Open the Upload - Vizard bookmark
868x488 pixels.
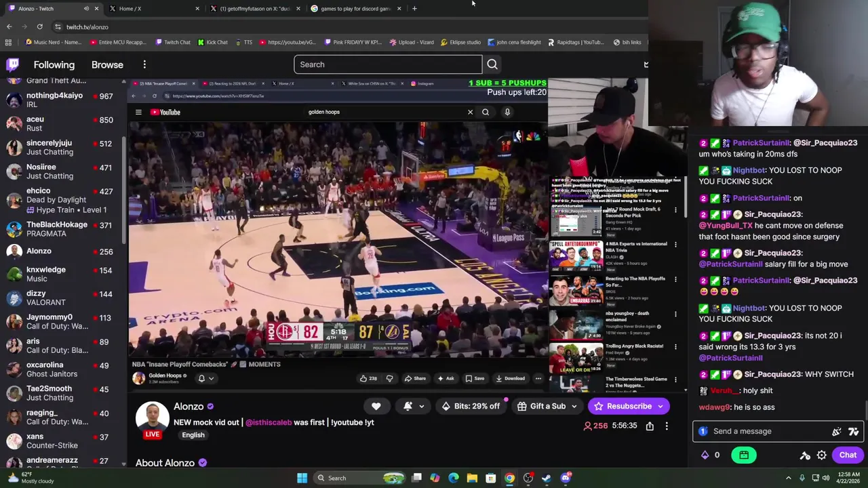pos(412,42)
